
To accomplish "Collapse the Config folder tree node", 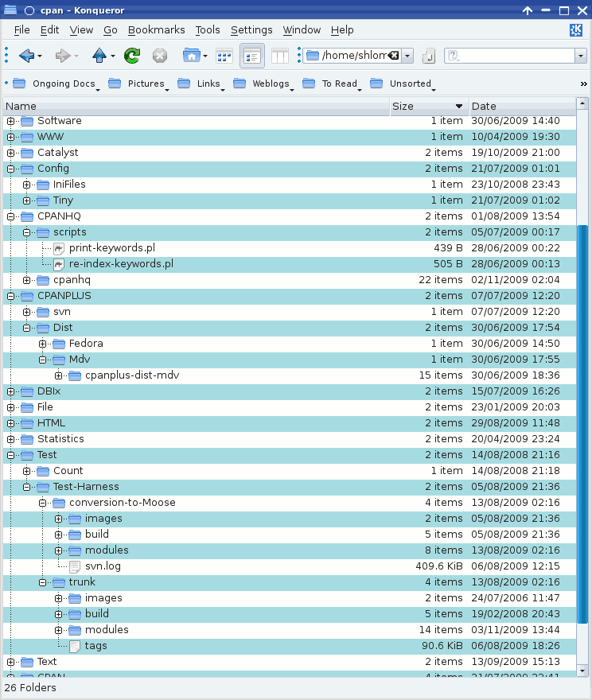I will [10, 169].
